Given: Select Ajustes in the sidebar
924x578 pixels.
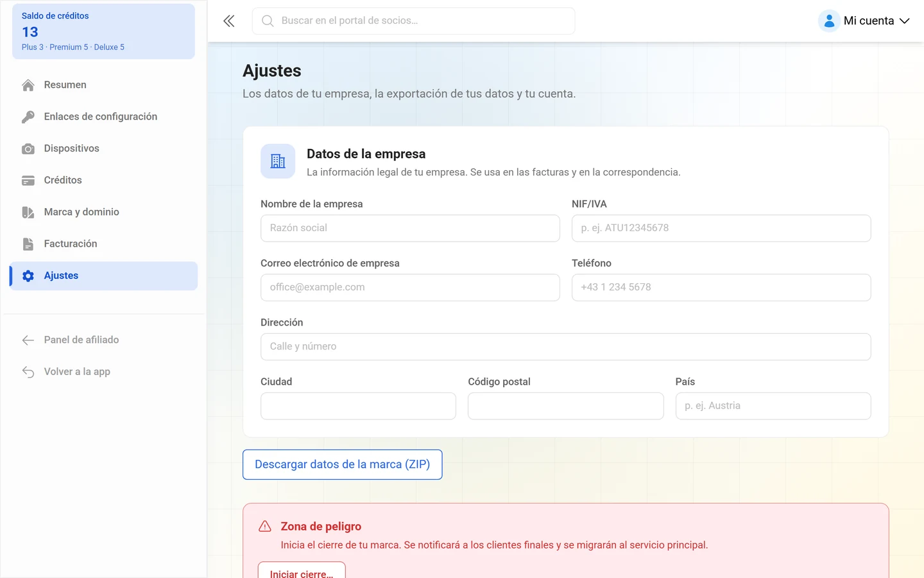Looking at the screenshot, I should tap(103, 276).
